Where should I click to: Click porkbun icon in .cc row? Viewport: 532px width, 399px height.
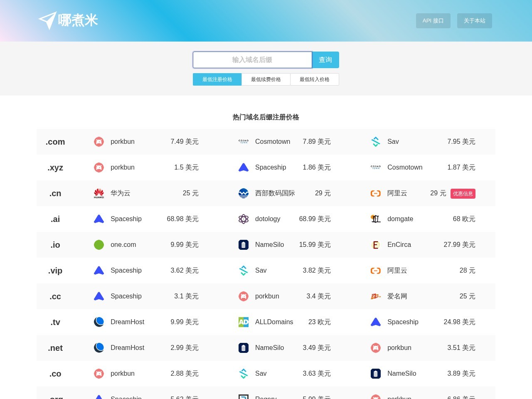click(x=244, y=296)
